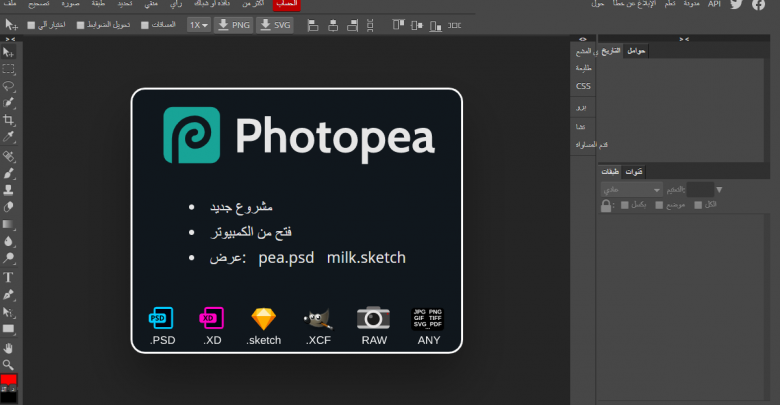Open the layer blend mode dropdown
780x405 pixels.
631,189
